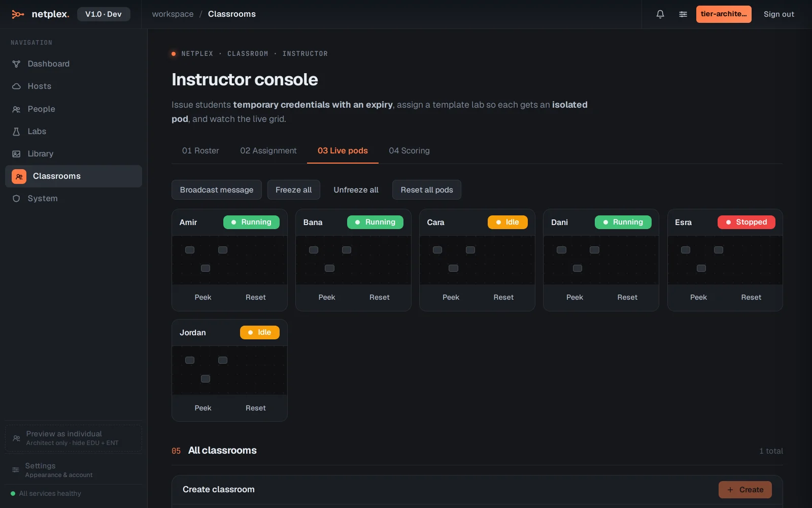
Task: Reset Amir's pod
Action: coord(256,298)
